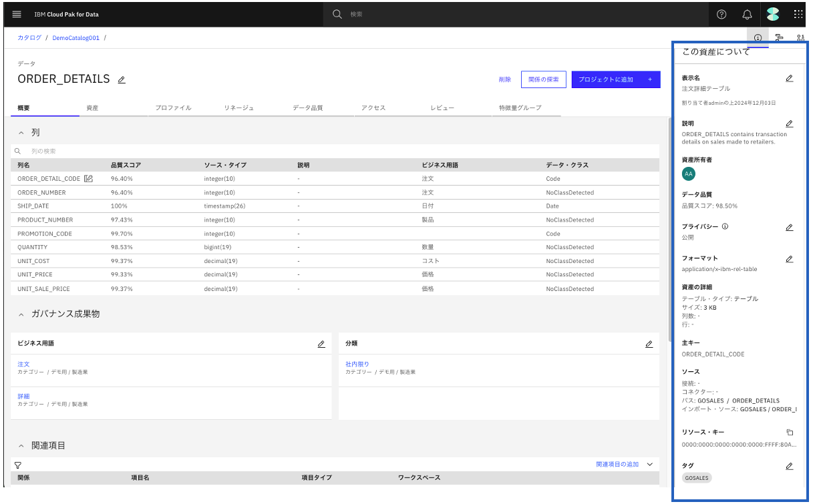Open the 社内限り classification link

[x=357, y=364]
